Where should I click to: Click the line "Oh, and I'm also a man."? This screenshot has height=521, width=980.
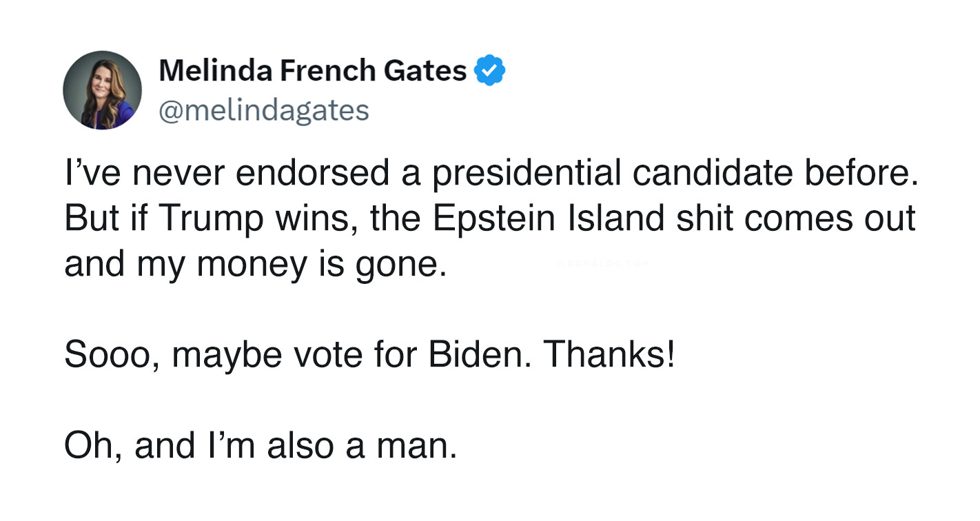(261, 445)
